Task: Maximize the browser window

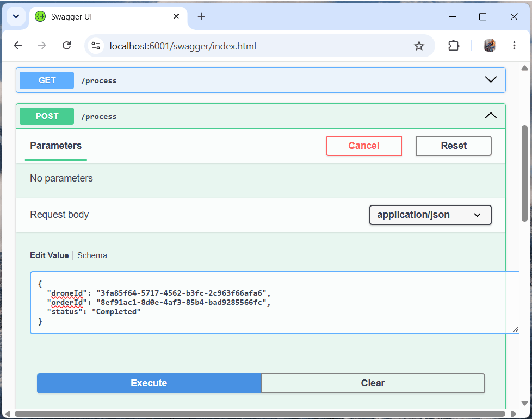Action: pos(482,16)
